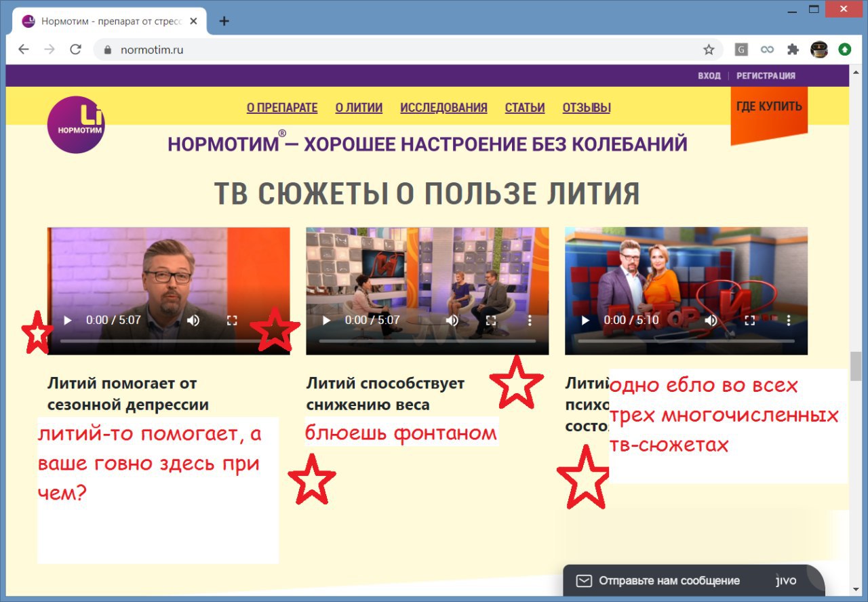The width and height of the screenshot is (868, 602).
Task: Click the ТВ СЮЖЕТЫ О ПОЛЬЗЕ ЛИТИЯ heading
Action: 427,193
